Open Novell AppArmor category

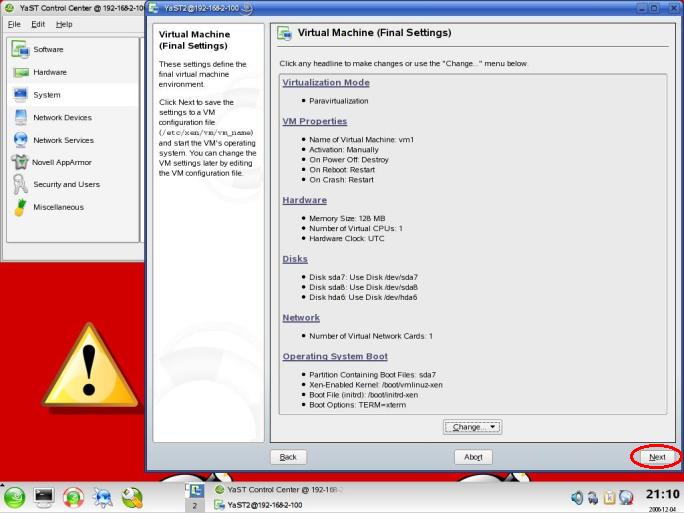pyautogui.click(x=73, y=162)
